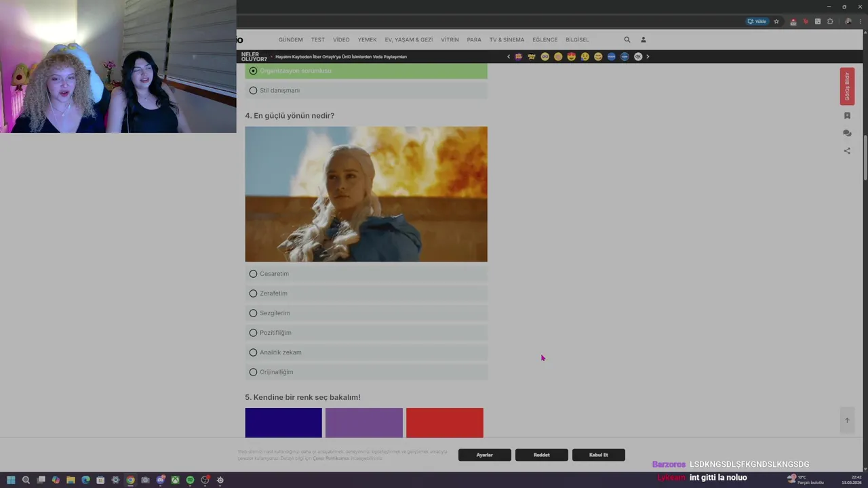Open the Chrome three-dot menu
This screenshot has width=868, height=488.
pos(860,22)
